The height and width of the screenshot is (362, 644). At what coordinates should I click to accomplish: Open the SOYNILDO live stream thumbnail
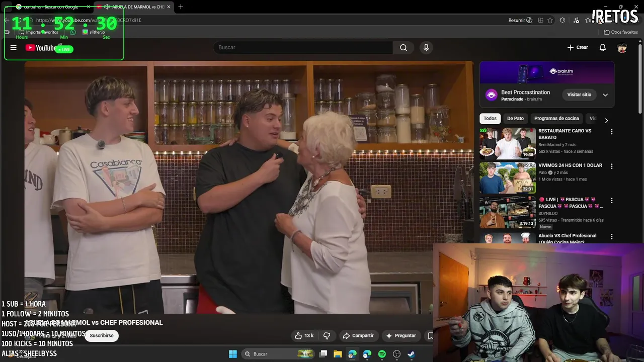tap(508, 212)
